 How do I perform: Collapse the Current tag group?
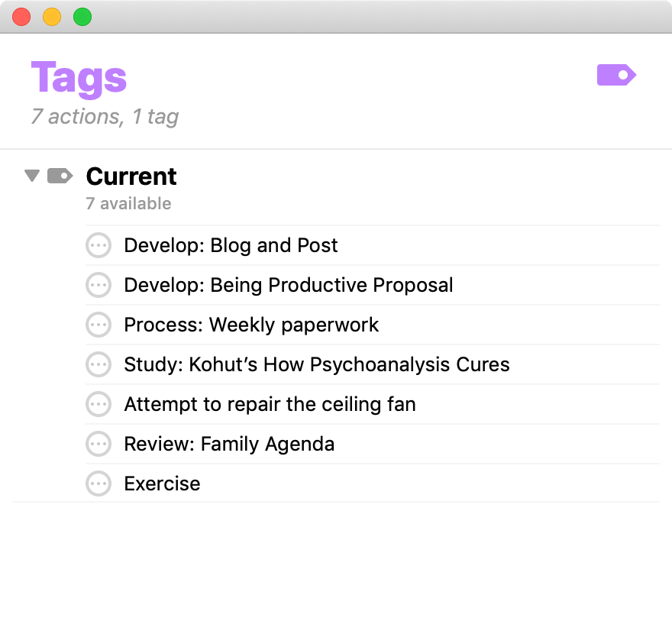coord(32,175)
